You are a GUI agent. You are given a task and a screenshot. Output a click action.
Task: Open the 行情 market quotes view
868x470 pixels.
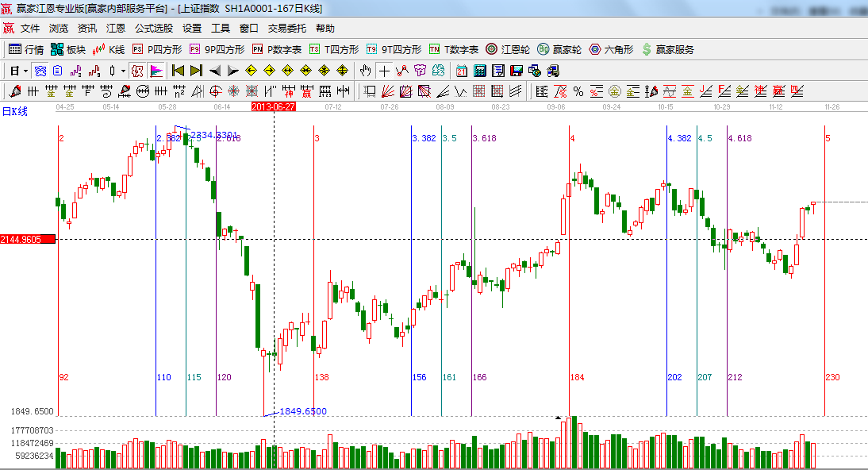[25, 49]
